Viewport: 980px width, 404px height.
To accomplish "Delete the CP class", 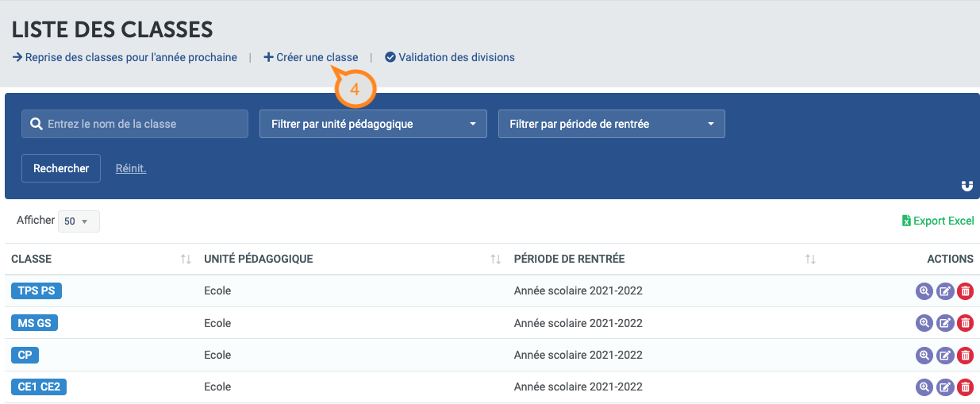I will tap(965, 356).
